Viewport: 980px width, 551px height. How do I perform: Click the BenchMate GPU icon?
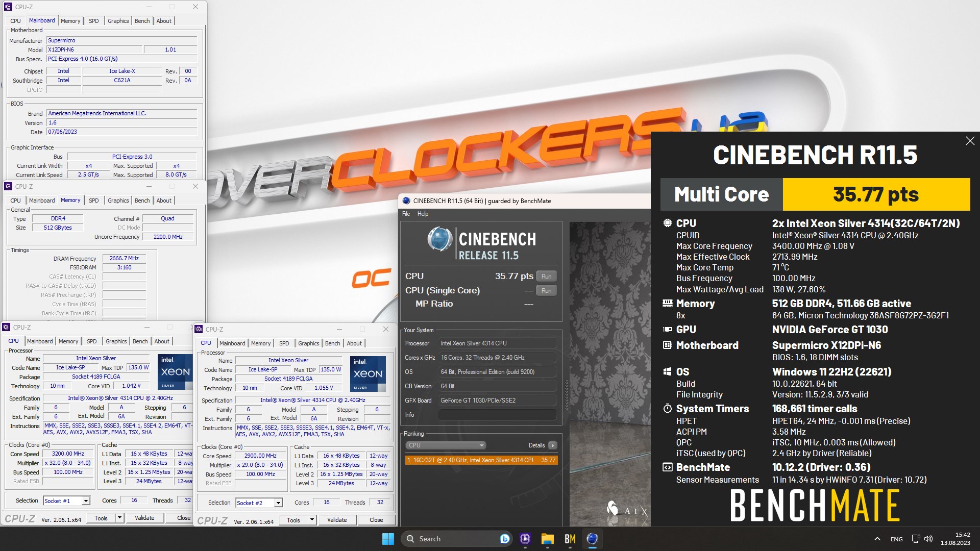pos(667,330)
